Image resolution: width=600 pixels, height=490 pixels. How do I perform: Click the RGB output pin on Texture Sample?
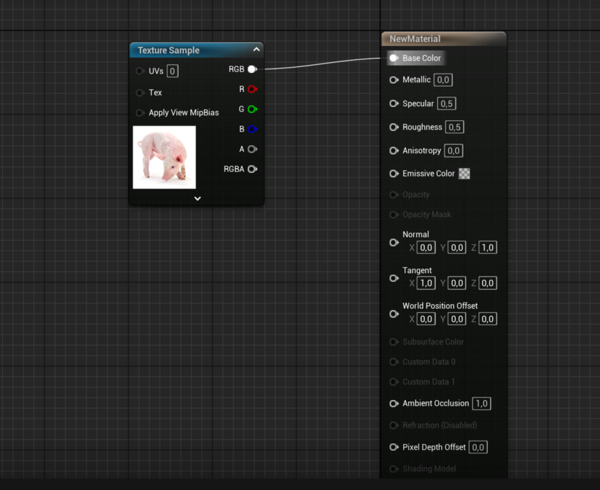click(x=252, y=69)
